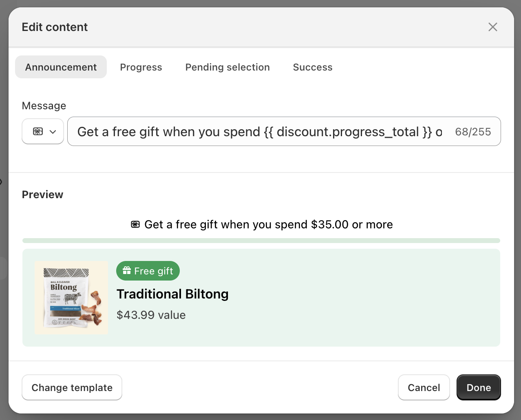The image size is (521, 420).
Task: Click the 68/255 character counter
Action: (x=473, y=132)
